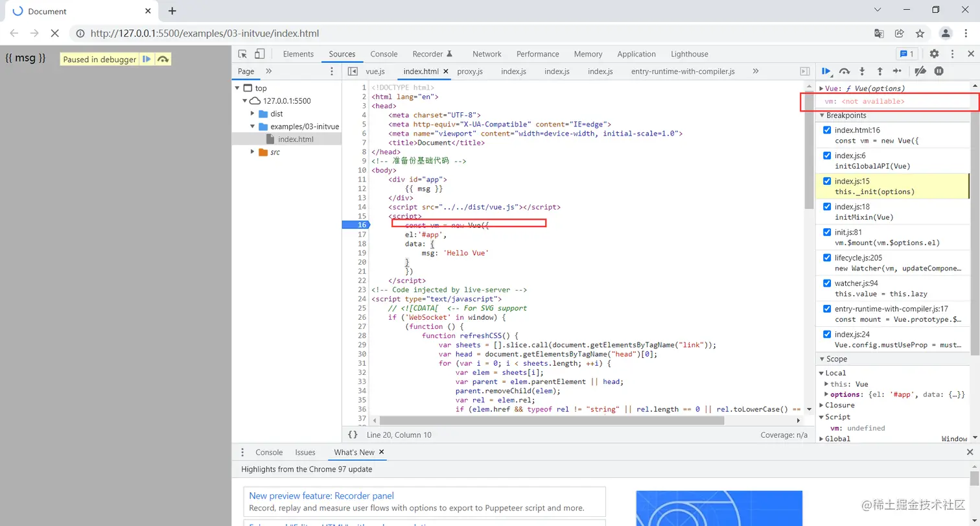Click the browser address bar URL

click(205, 33)
